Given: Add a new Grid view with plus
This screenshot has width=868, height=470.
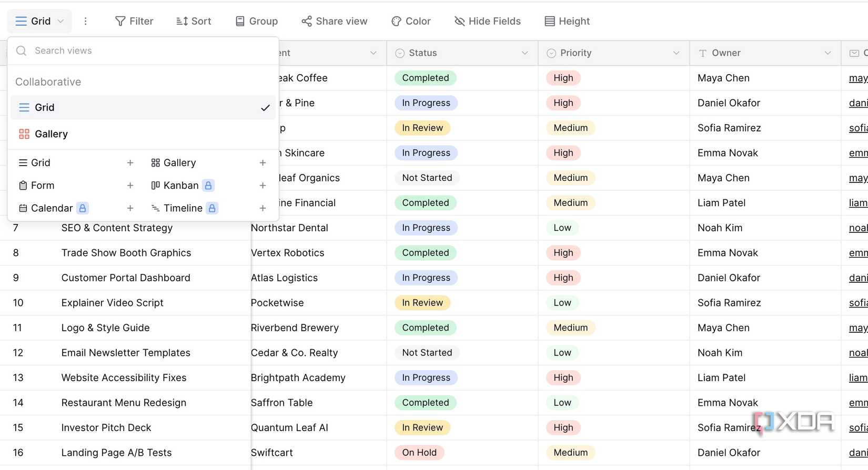Looking at the screenshot, I should (x=130, y=163).
